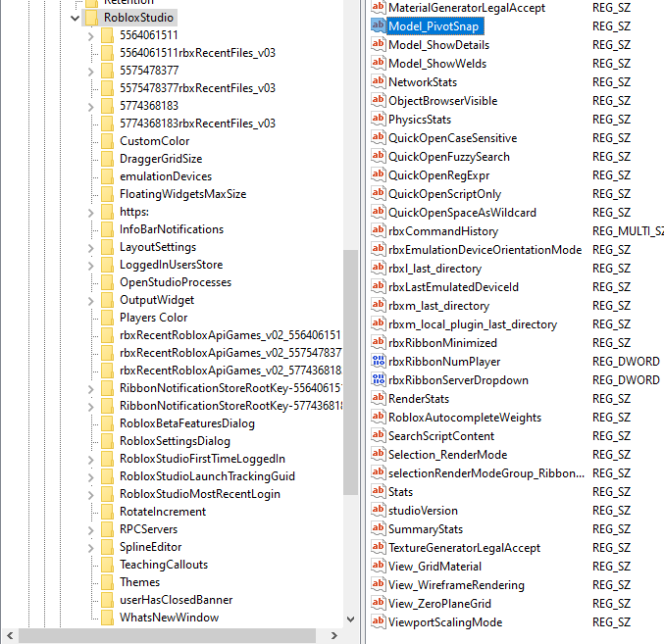Viewport: 664px width, 644px height.
Task: Select the rbxEmulationDeviceOrientationMode value
Action: 485,250
